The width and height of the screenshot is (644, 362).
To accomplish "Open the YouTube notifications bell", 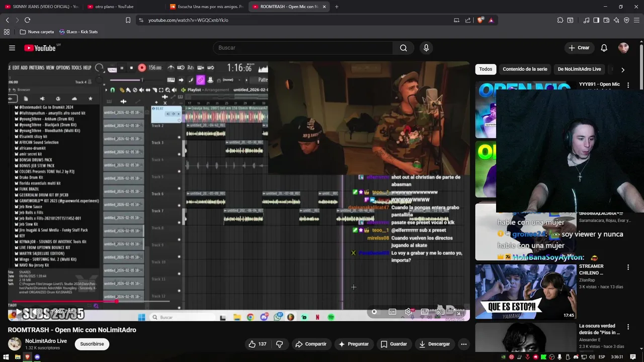I will (604, 48).
